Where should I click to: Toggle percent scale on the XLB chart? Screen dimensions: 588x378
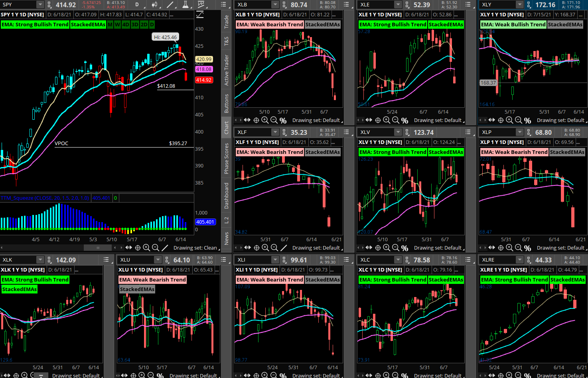tap(283, 120)
